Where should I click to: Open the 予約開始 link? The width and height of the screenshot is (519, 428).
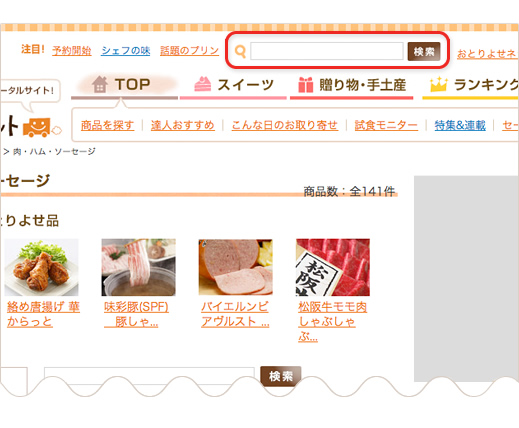click(x=72, y=51)
